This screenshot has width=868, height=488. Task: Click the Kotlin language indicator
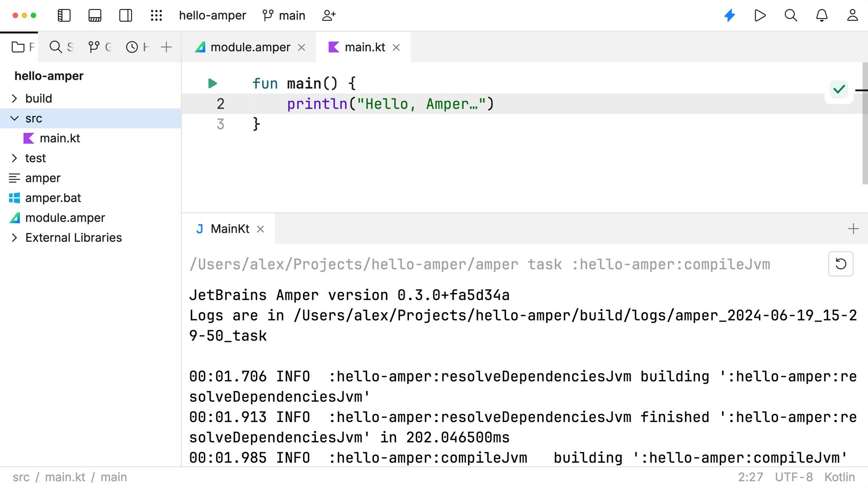(x=840, y=477)
